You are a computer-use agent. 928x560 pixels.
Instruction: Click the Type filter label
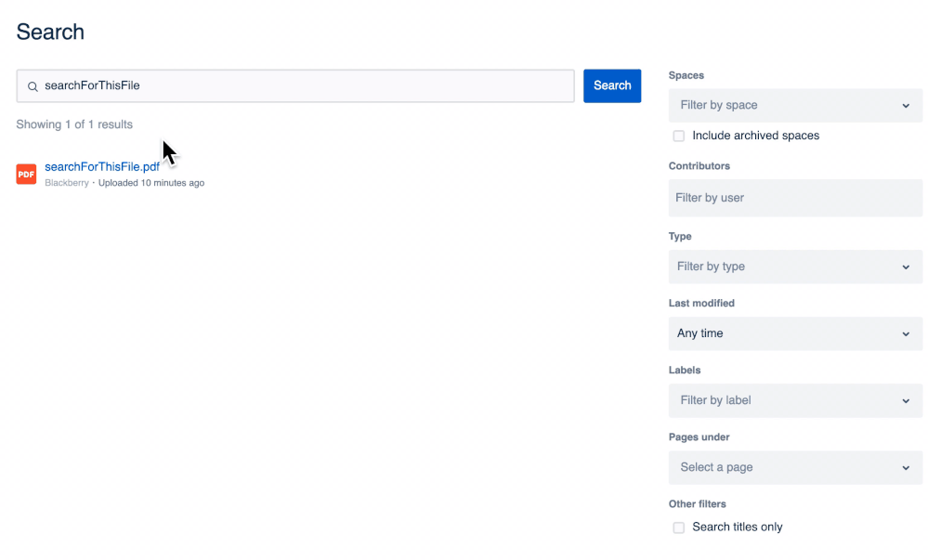pyautogui.click(x=680, y=236)
